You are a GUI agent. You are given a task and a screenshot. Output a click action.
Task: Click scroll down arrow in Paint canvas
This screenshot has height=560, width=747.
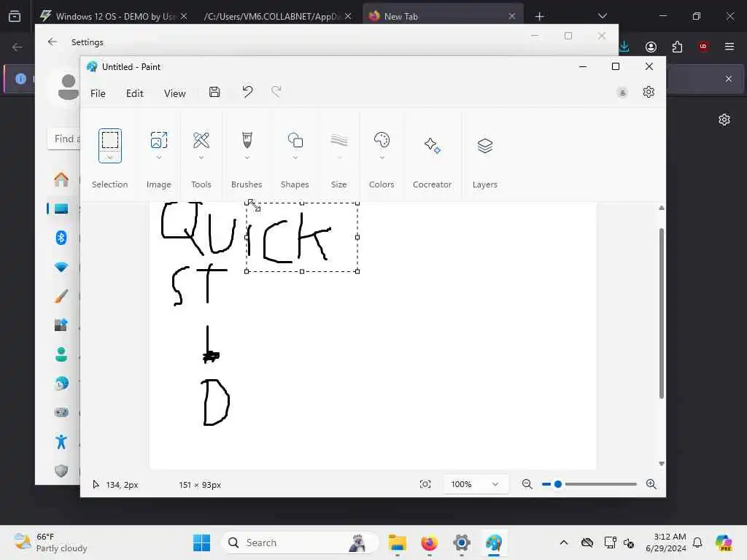coord(661,463)
